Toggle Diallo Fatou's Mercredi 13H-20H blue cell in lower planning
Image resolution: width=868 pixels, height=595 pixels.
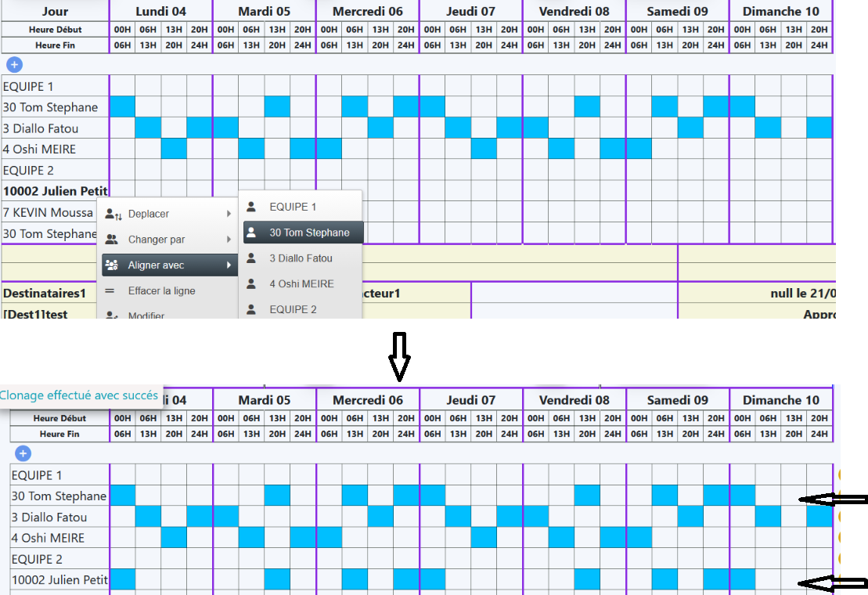(x=381, y=517)
